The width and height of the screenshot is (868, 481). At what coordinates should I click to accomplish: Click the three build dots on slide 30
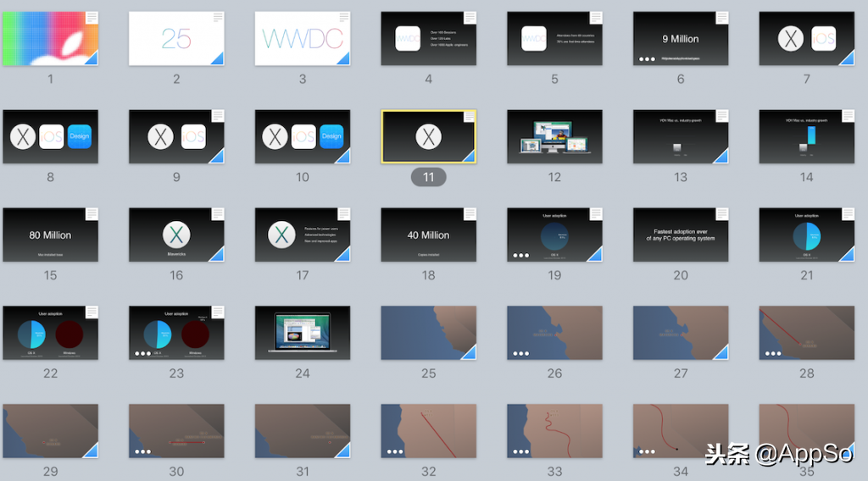click(x=142, y=451)
